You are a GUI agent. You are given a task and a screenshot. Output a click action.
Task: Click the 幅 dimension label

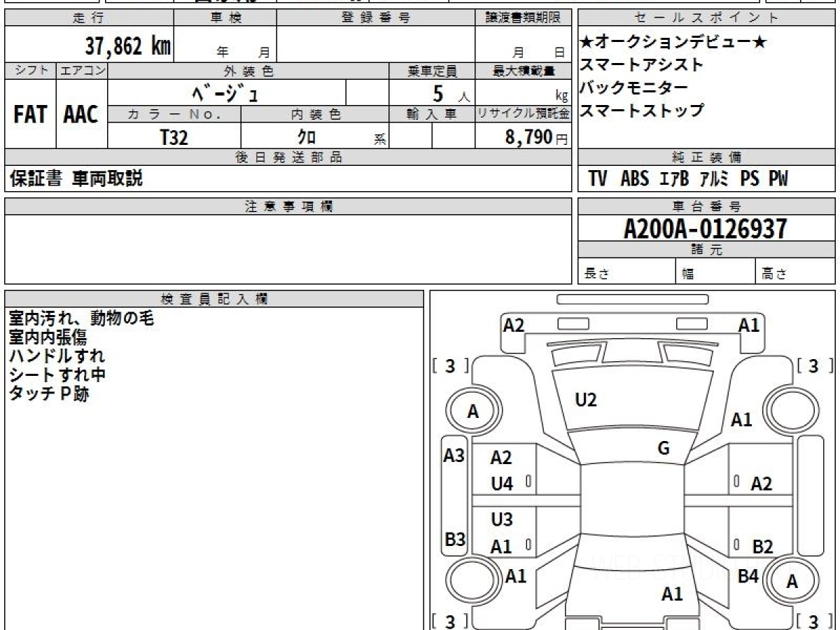click(688, 274)
